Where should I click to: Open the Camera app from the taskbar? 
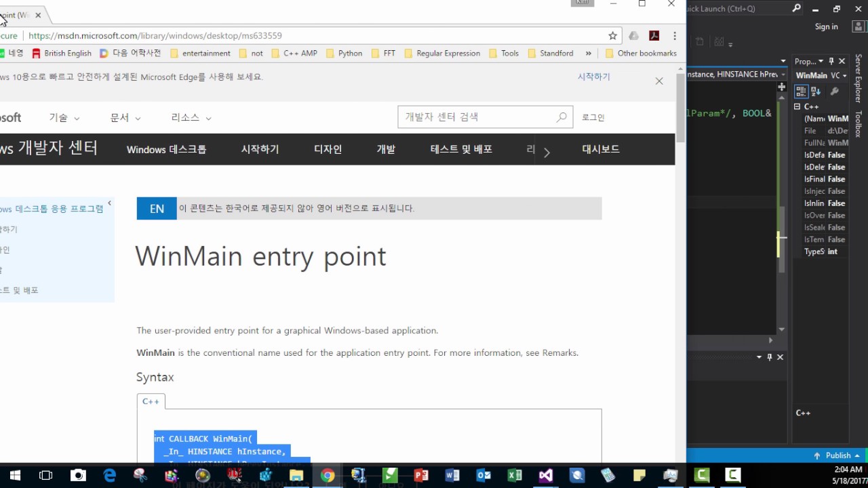[x=78, y=475]
